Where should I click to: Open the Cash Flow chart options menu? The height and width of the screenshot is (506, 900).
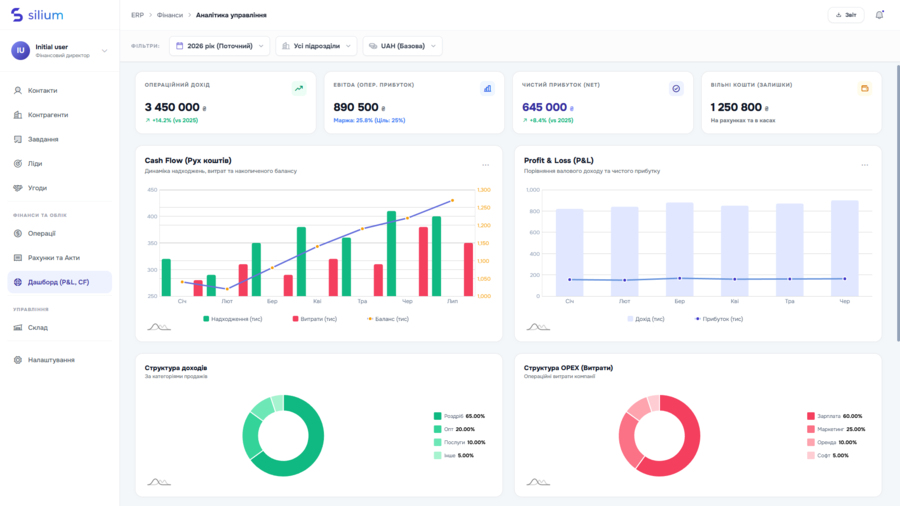486,165
